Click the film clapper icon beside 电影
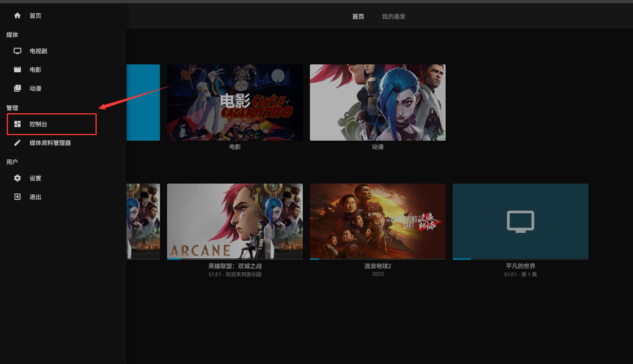The image size is (633, 364). click(17, 70)
